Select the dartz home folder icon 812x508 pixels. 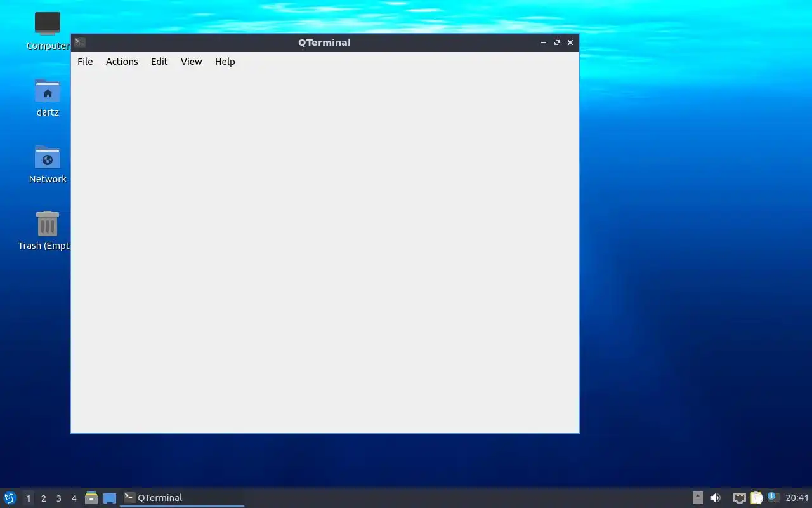tap(48, 97)
